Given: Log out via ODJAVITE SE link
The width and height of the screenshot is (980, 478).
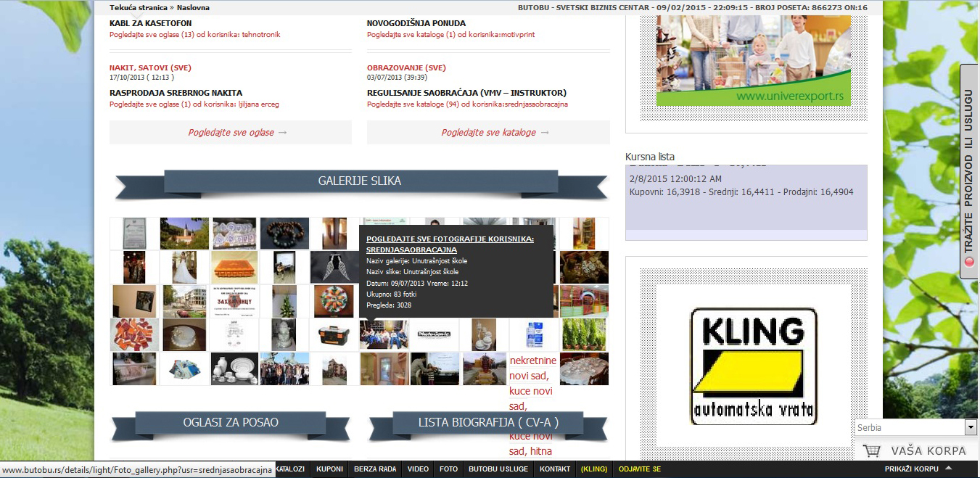Looking at the screenshot, I should pos(639,469).
